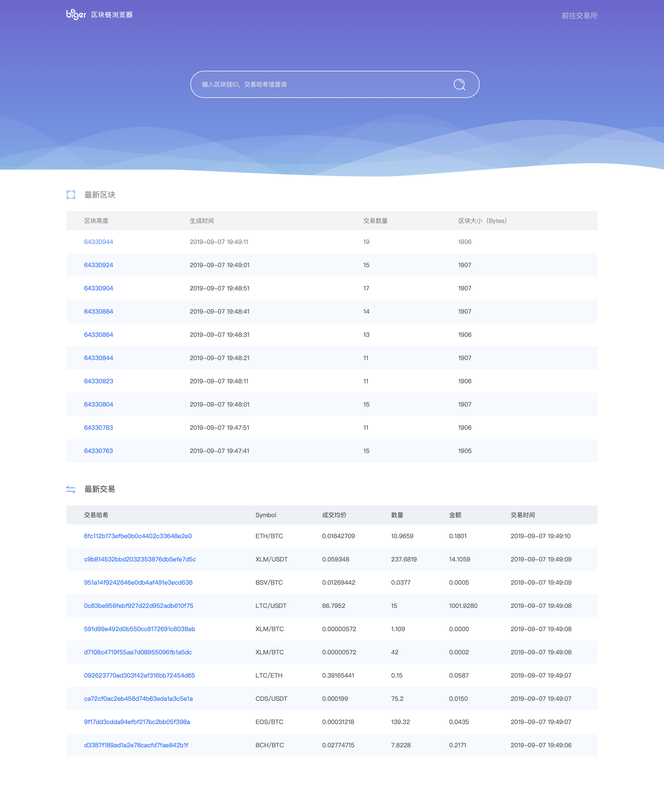Go to exchange via 前往交易所 link
Screen dimensions: 664x812
point(579,16)
